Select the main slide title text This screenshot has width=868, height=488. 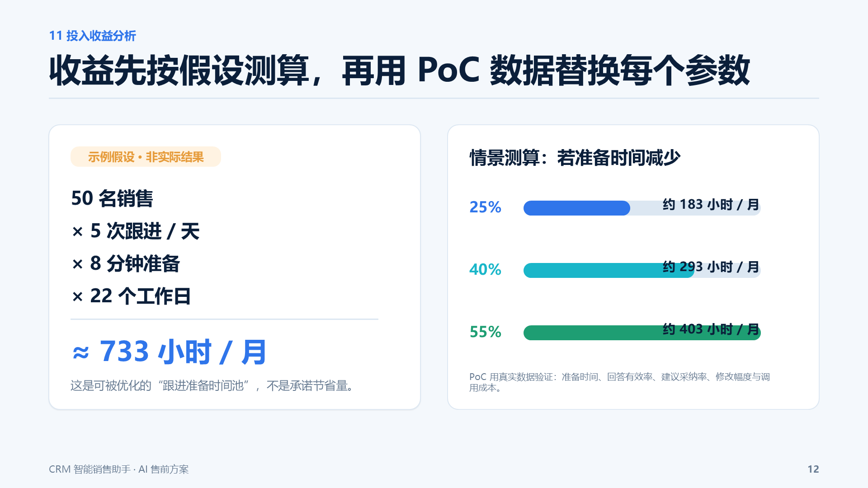click(400, 70)
